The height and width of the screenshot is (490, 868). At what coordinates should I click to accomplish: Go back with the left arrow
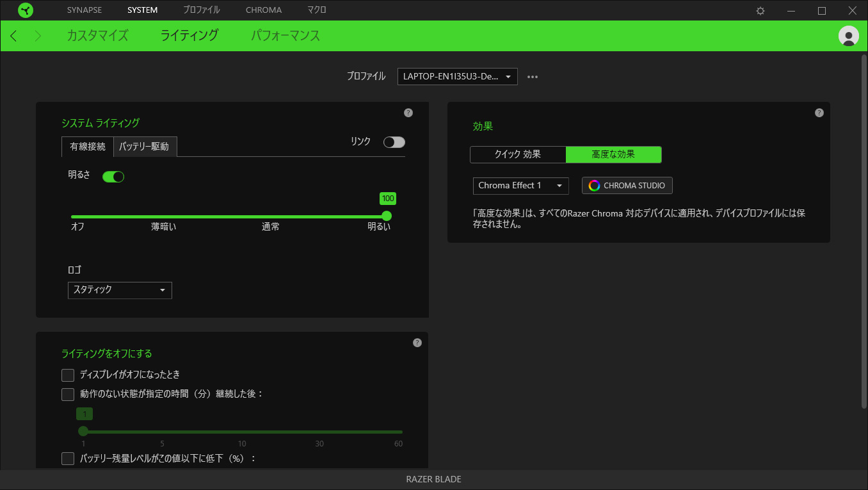[x=14, y=36]
